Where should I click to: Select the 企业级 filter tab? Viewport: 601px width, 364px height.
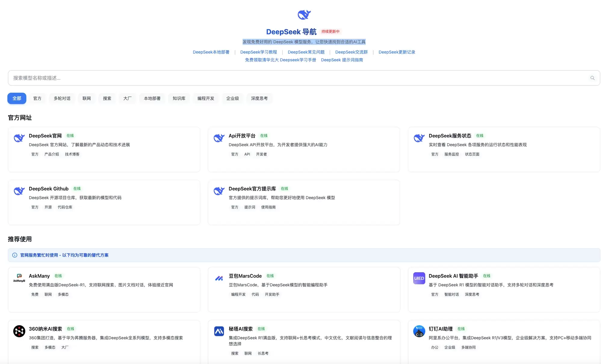[x=233, y=98]
